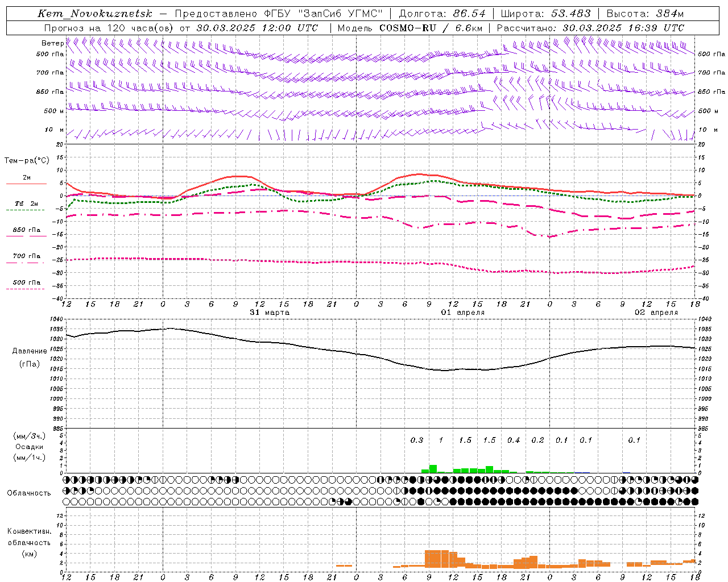Click the '02 апреля' date label
The image size is (728, 582).
(656, 312)
